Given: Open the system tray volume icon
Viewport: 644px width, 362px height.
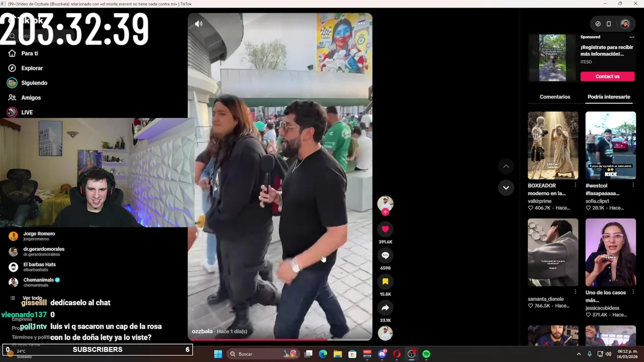Looking at the screenshot, I should pos(608,354).
